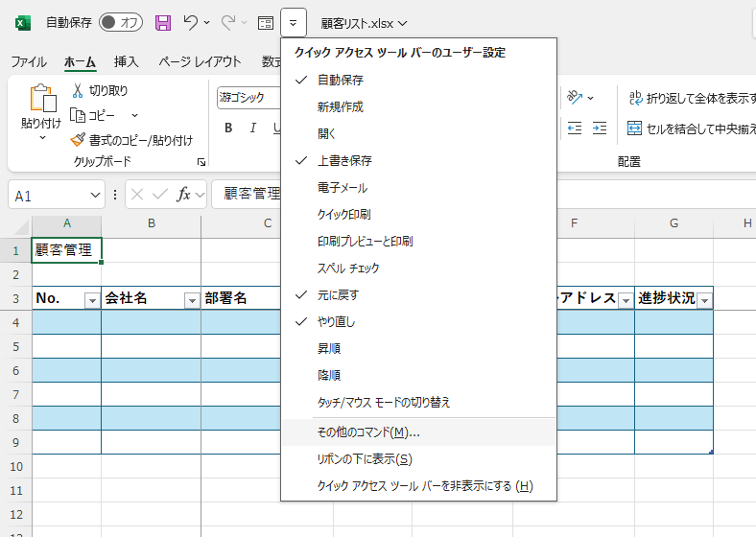Image resolution: width=756 pixels, height=537 pixels.
Task: Uncheck 元に戻す in the menu
Action: [x=338, y=295]
